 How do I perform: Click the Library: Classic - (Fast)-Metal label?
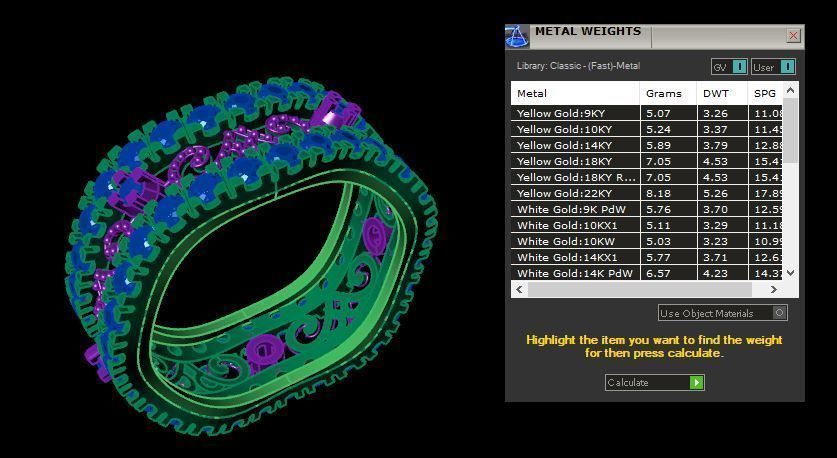(578, 66)
